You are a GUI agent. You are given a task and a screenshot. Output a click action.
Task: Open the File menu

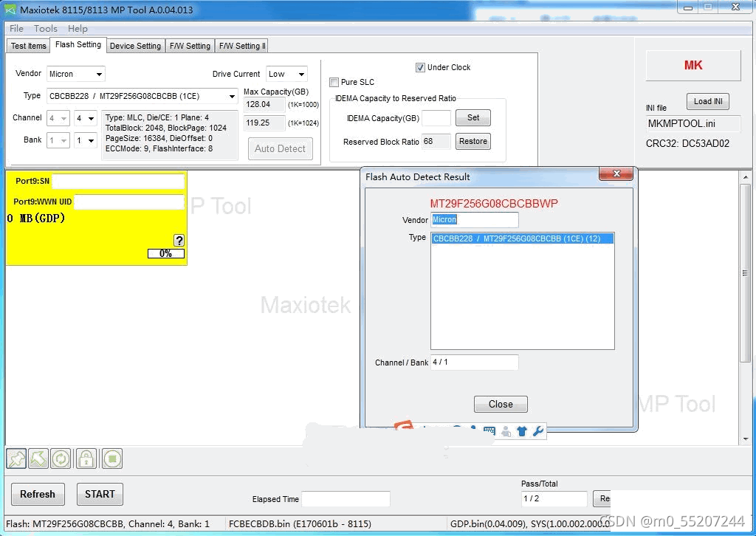pos(16,29)
